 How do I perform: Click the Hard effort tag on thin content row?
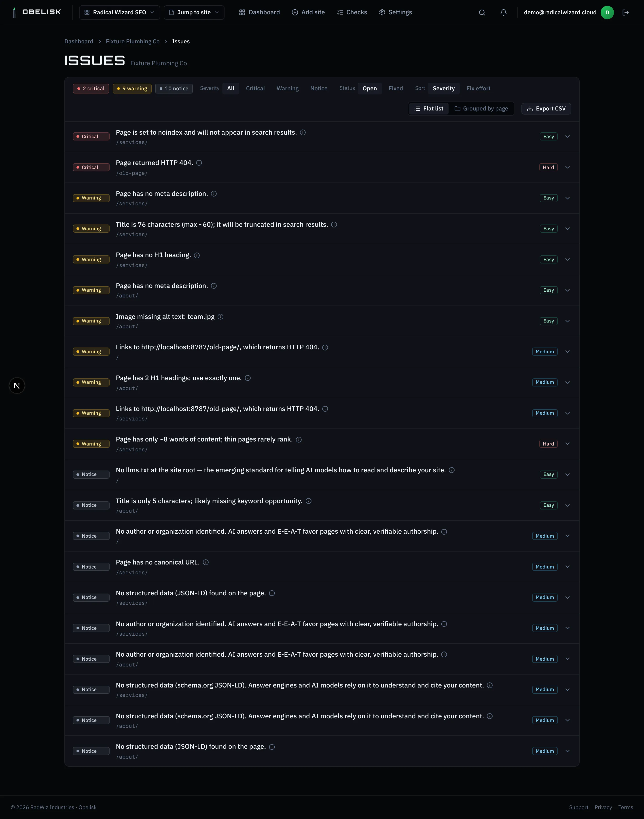[548, 444]
